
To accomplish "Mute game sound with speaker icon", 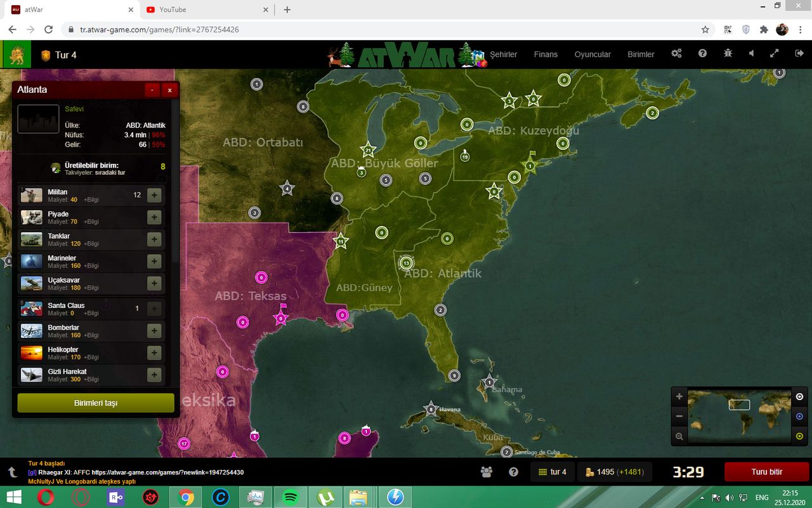I will coord(751,54).
